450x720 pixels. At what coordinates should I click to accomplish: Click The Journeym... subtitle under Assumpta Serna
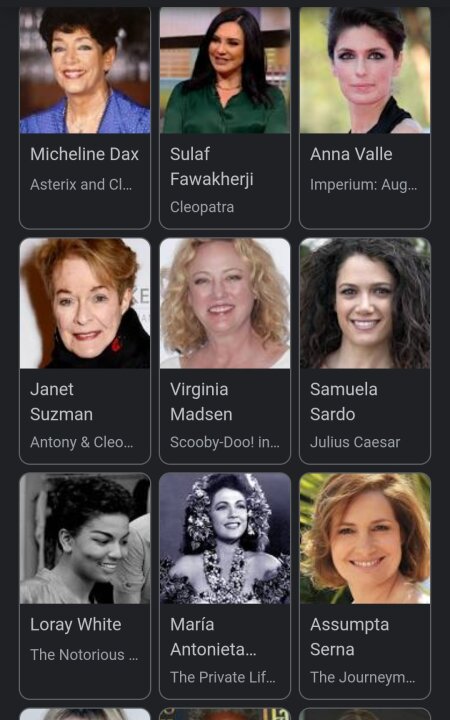(x=363, y=677)
